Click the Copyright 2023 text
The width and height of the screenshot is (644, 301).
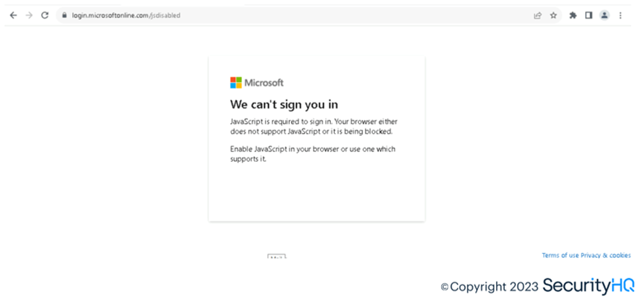point(489,287)
